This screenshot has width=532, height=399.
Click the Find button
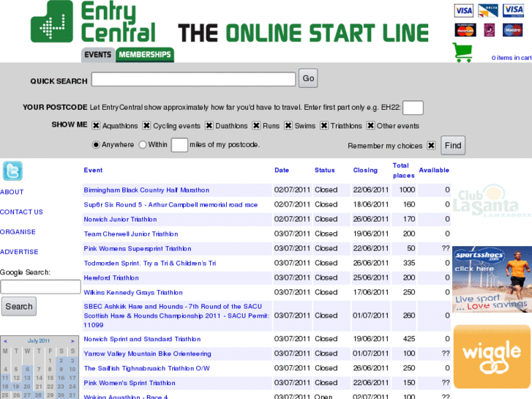tap(453, 146)
